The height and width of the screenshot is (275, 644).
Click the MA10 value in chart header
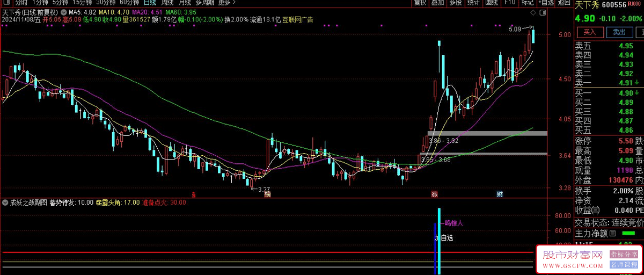tap(114, 12)
